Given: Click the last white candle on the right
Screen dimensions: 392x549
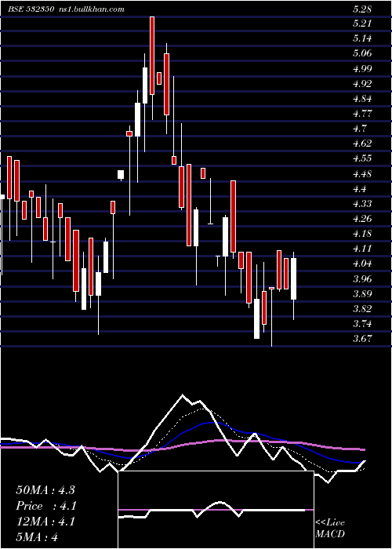Looking at the screenshot, I should pyautogui.click(x=293, y=278).
